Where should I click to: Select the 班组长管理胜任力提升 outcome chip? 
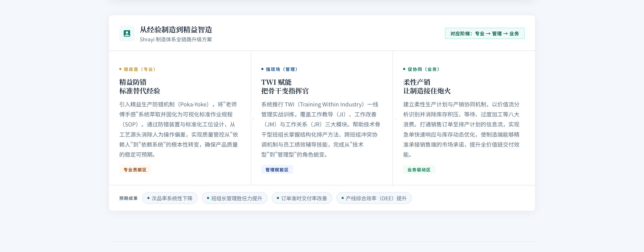[234, 198]
